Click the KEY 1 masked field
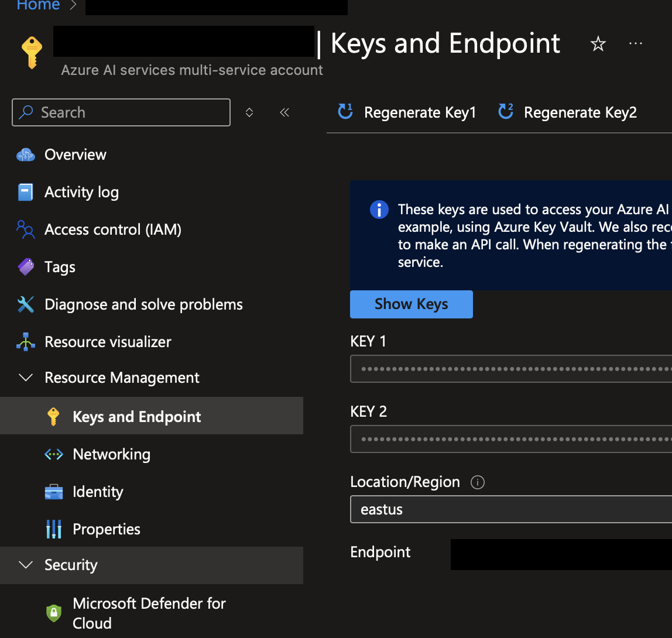 tap(511, 369)
